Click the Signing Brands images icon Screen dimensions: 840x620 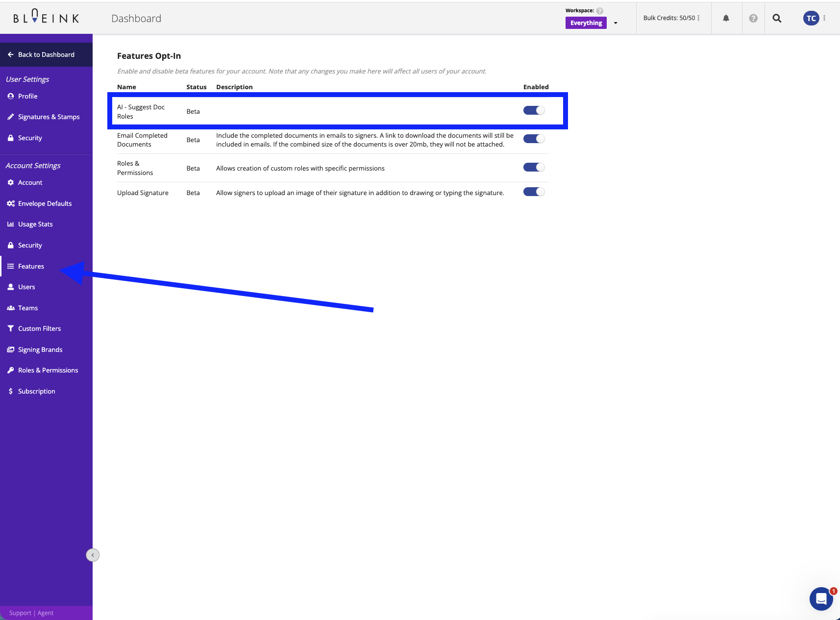click(x=10, y=349)
